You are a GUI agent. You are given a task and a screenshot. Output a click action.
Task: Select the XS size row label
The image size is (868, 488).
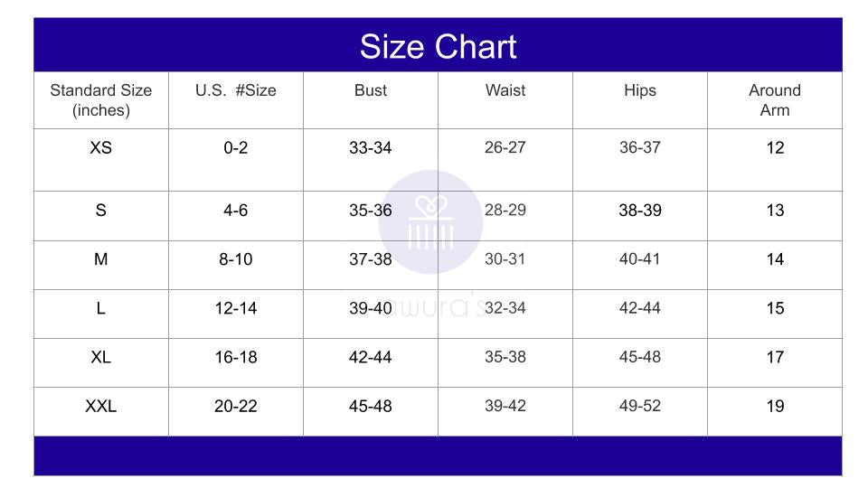[101, 147]
